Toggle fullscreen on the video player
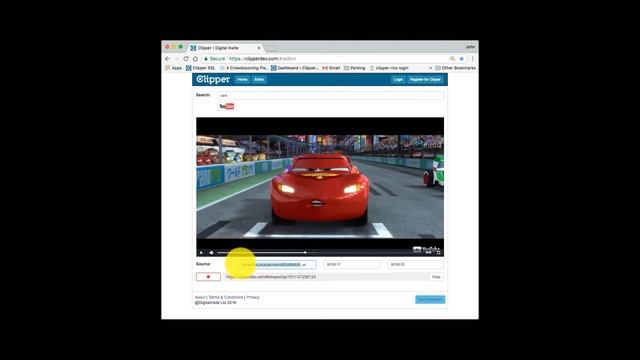This screenshot has width=640, height=360. pos(439,253)
